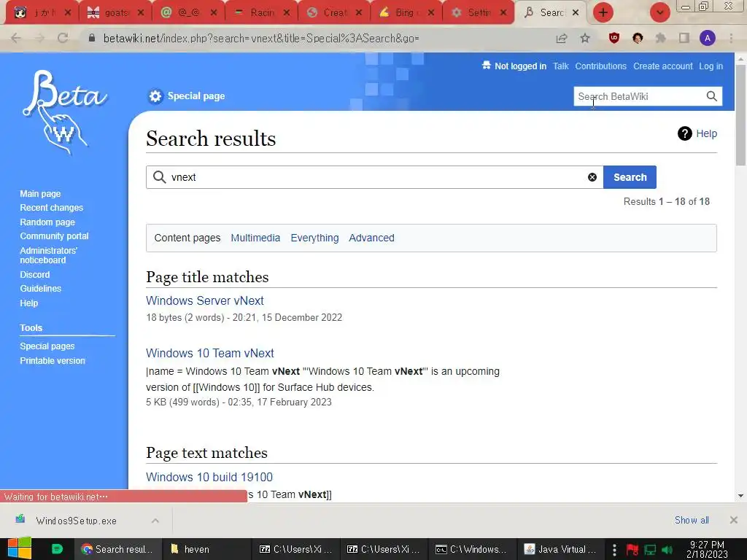
Task: Open the Windows Start button
Action: tap(20, 548)
